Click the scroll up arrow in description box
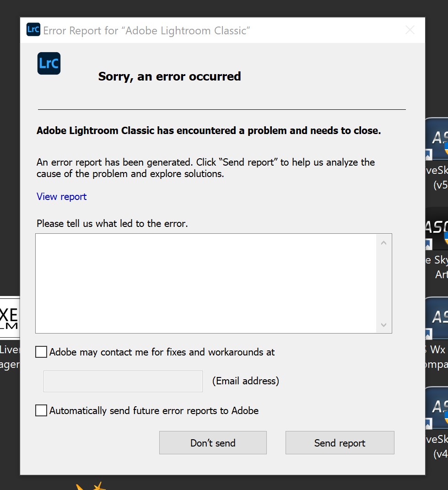This screenshot has height=490, width=448. click(383, 242)
